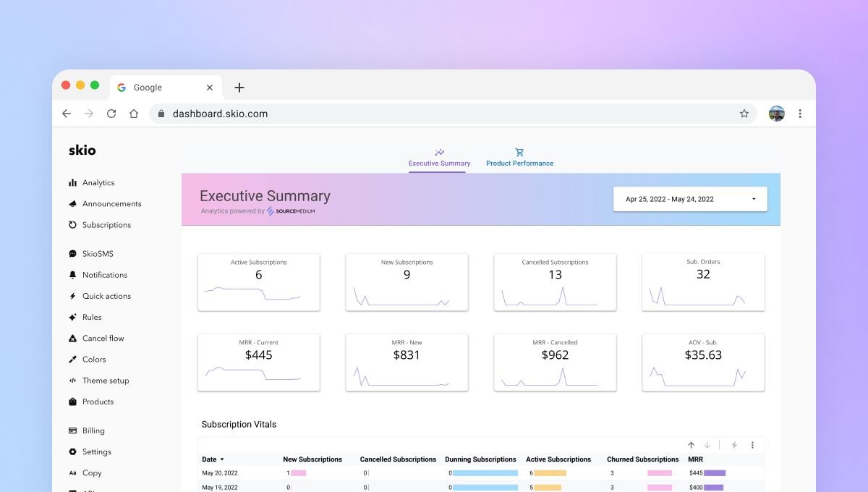The width and height of the screenshot is (868, 492).
Task: Click the up arrow in table toolbar
Action: (691, 445)
